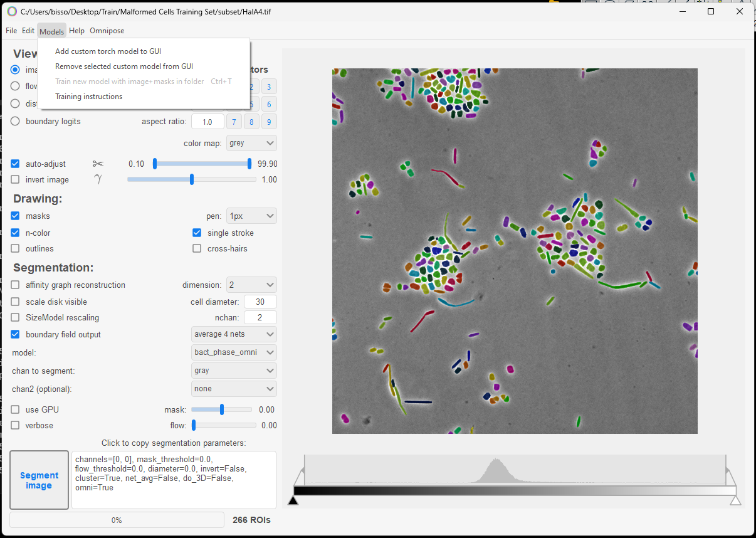Viewport: 756px width, 538px height.
Task: Choose Add custom torch model to GUI
Action: (x=108, y=51)
